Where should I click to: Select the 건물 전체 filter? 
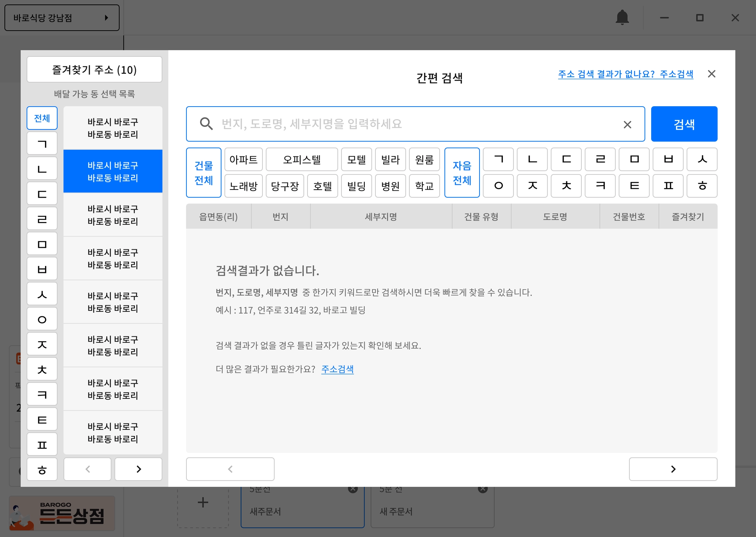pos(203,173)
